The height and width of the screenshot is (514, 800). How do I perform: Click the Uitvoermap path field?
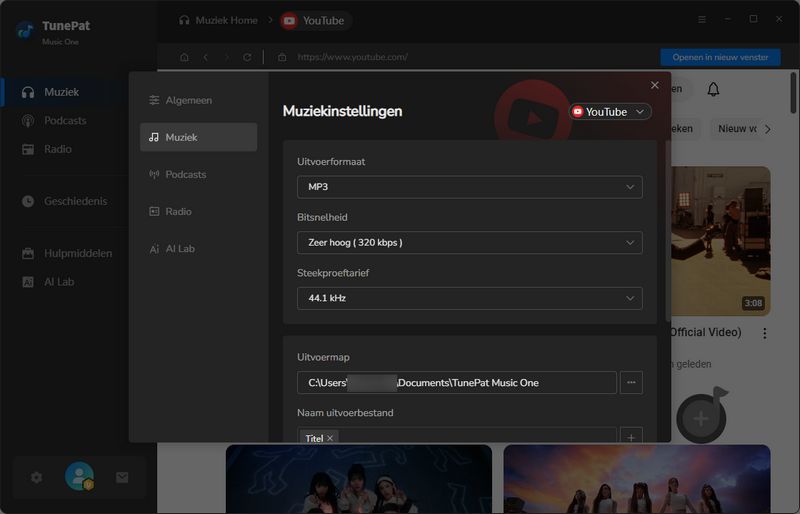click(457, 382)
